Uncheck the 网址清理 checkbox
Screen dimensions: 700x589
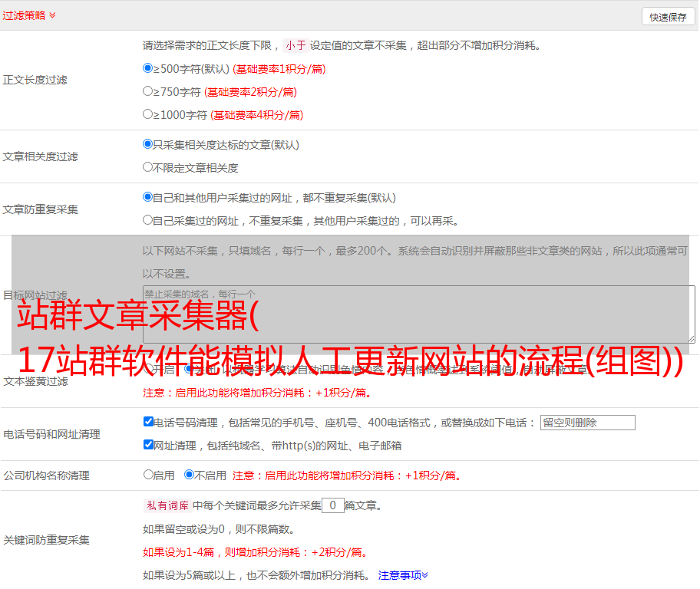click(x=149, y=445)
